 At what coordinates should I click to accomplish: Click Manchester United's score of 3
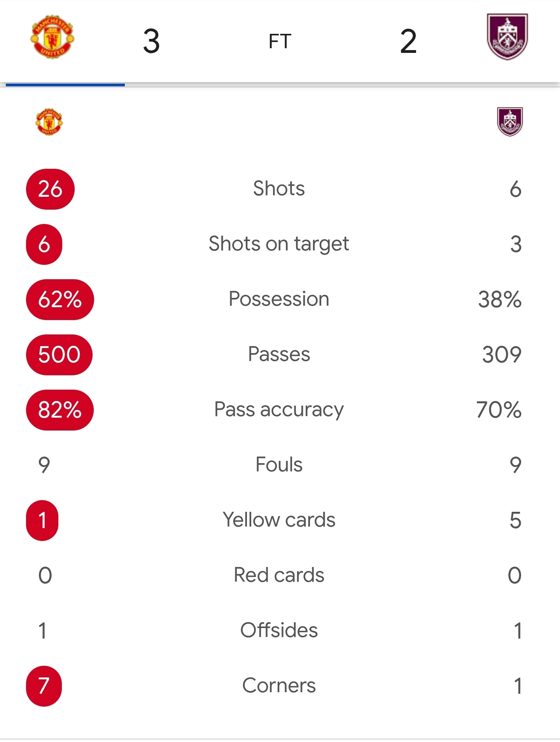point(151,41)
